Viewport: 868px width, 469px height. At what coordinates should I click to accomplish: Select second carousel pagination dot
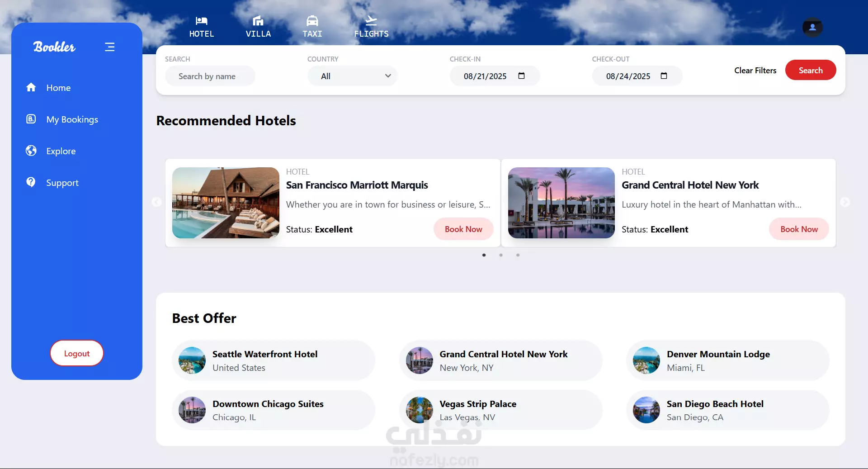[501, 255]
